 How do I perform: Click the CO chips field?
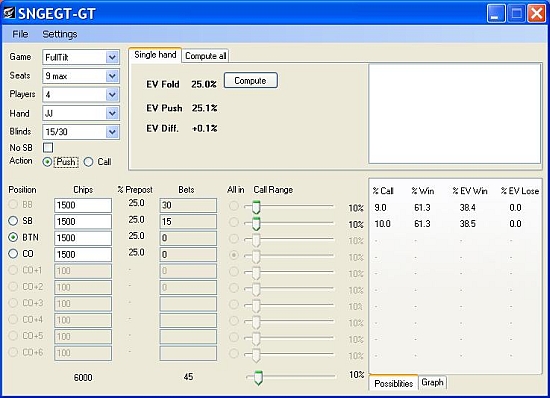pos(83,255)
